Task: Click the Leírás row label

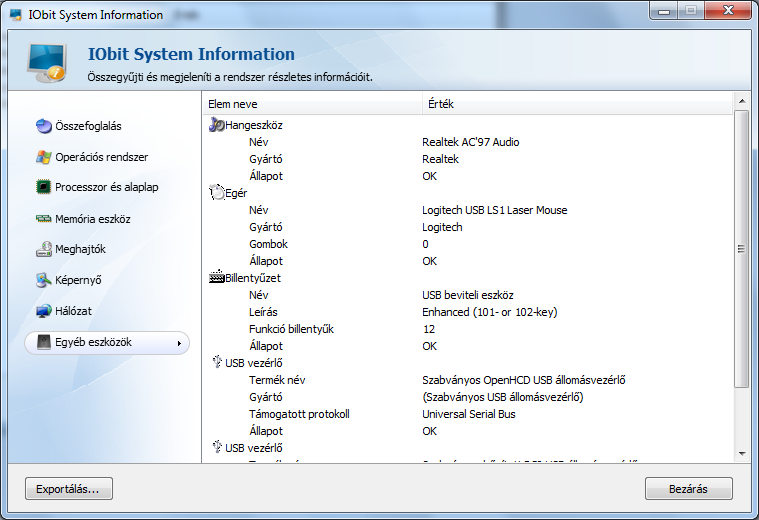Action: tap(263, 312)
